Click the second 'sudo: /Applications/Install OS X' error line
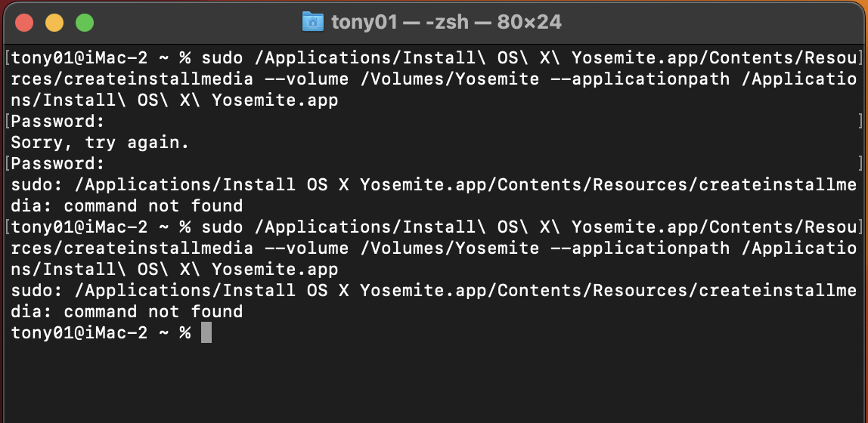Image resolution: width=868 pixels, height=423 pixels. [434, 290]
